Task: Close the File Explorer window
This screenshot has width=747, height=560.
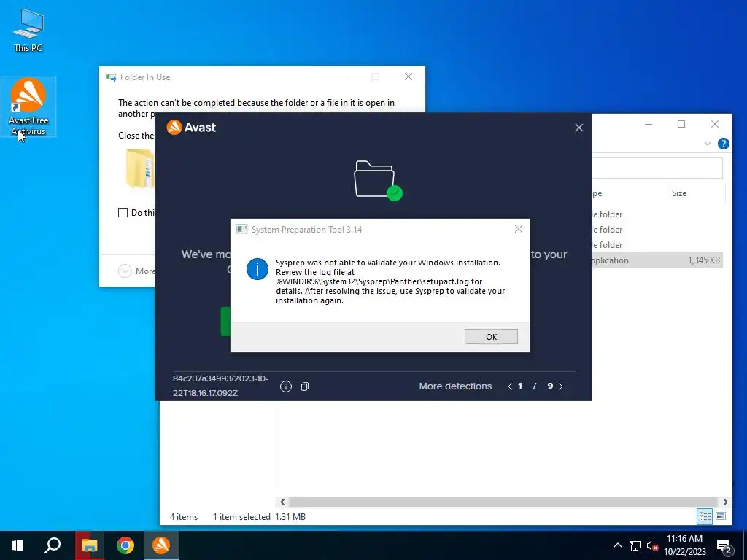Action: point(715,124)
